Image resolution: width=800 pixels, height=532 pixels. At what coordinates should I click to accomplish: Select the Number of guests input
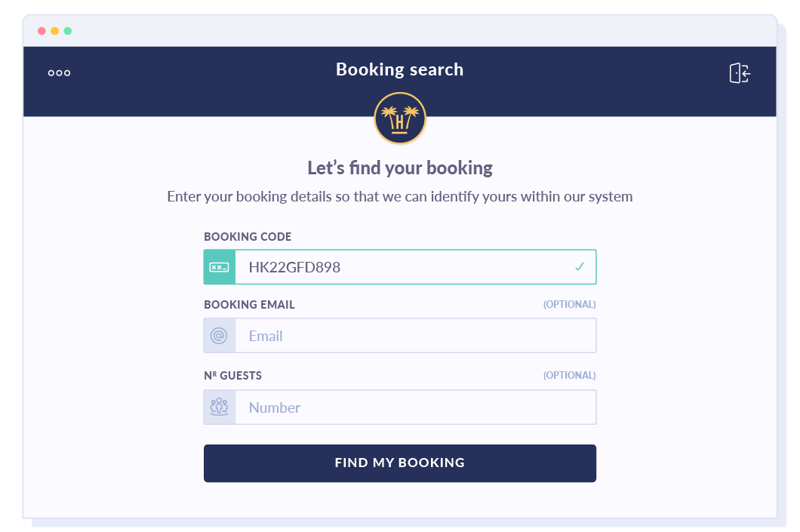[415, 407]
